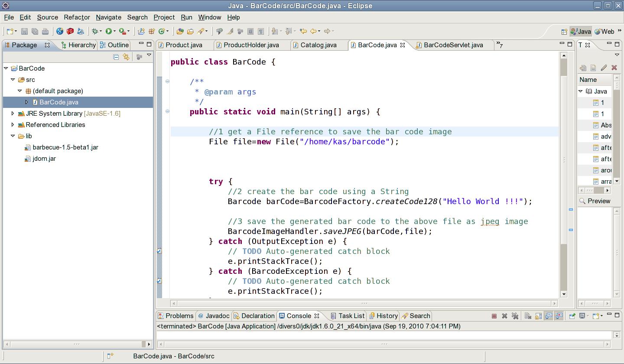Open the Run button's dropdown arrow
The image size is (624, 364).
click(x=115, y=31)
